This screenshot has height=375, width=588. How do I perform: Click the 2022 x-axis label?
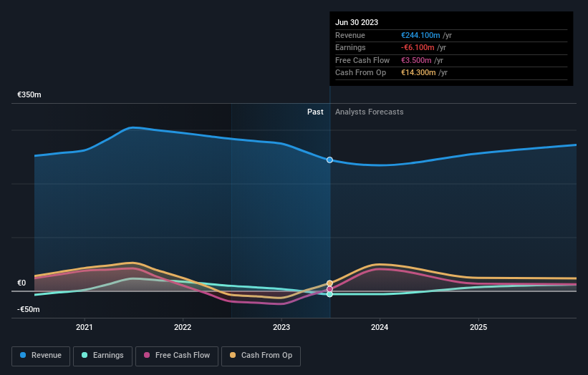[x=183, y=328]
